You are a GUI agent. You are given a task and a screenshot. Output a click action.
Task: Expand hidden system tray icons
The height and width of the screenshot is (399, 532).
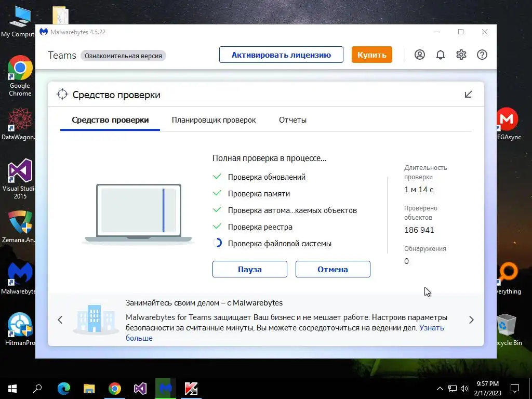click(440, 389)
